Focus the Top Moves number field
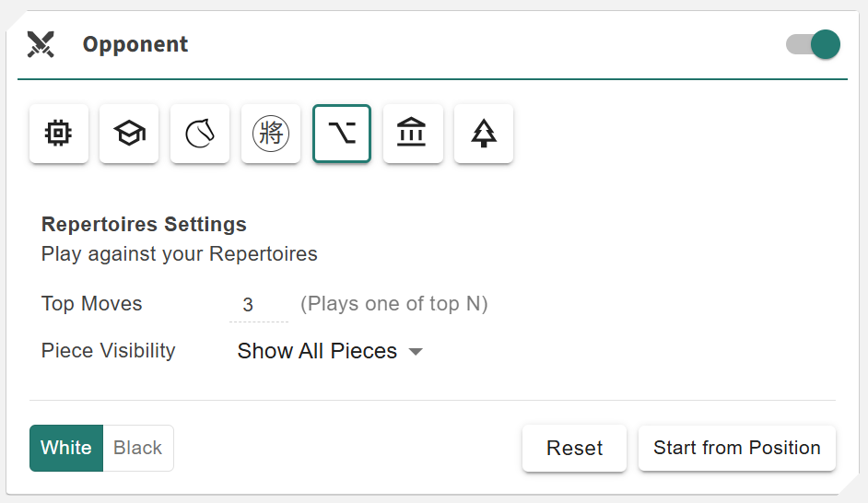This screenshot has width=868, height=503. 258,305
